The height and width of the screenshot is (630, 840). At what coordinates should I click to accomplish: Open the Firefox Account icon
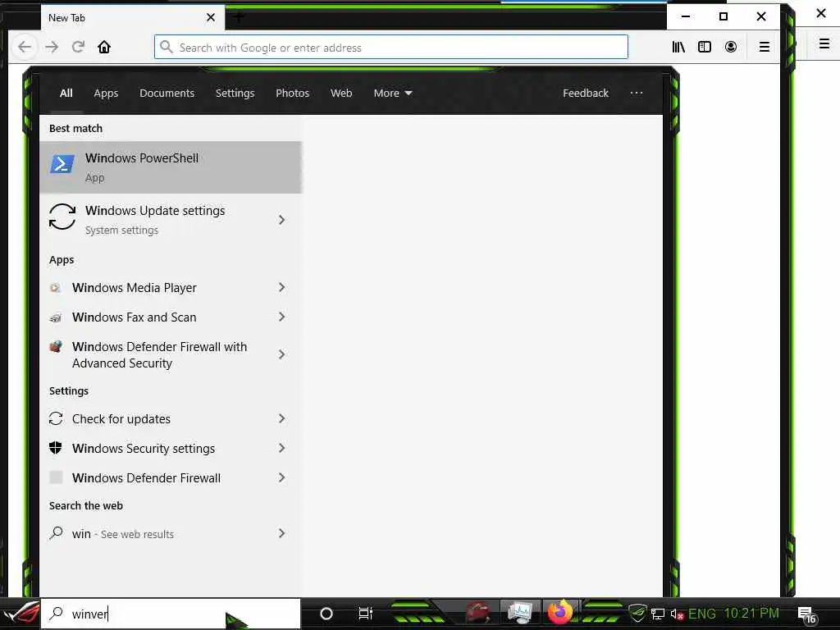pos(731,47)
